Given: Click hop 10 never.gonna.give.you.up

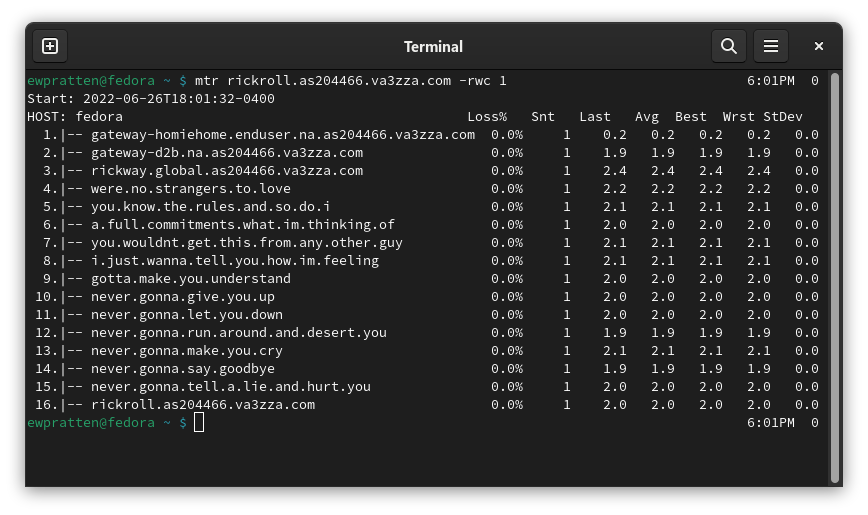Looking at the screenshot, I should (x=182, y=296).
